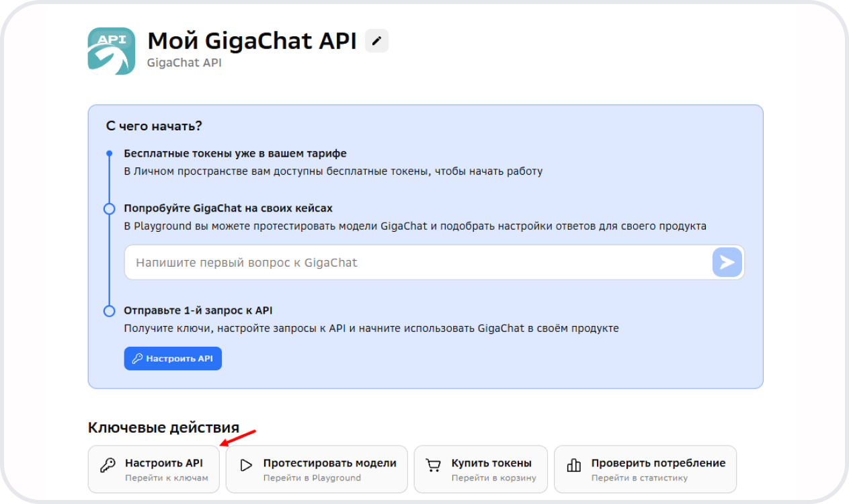Follow the Перейти в Playground link
This screenshot has height=504, width=849.
coord(312,478)
